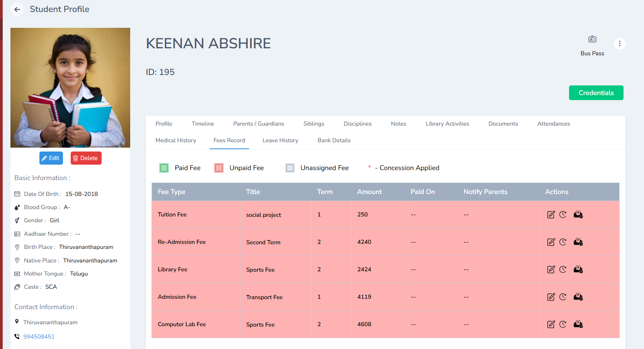Click the Credentials button
The width and height of the screenshot is (644, 349).
point(596,93)
